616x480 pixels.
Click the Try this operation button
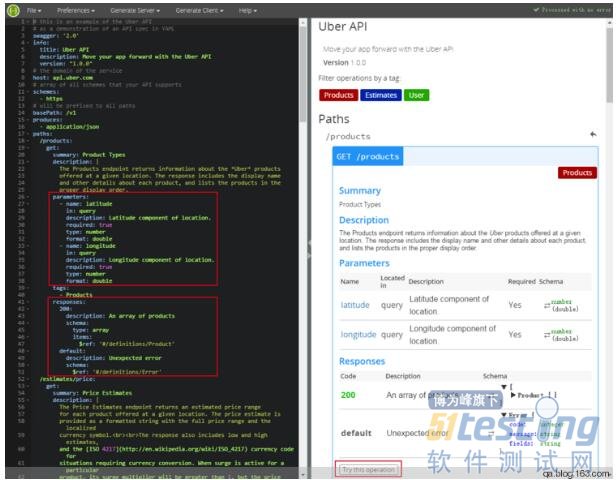click(x=368, y=469)
